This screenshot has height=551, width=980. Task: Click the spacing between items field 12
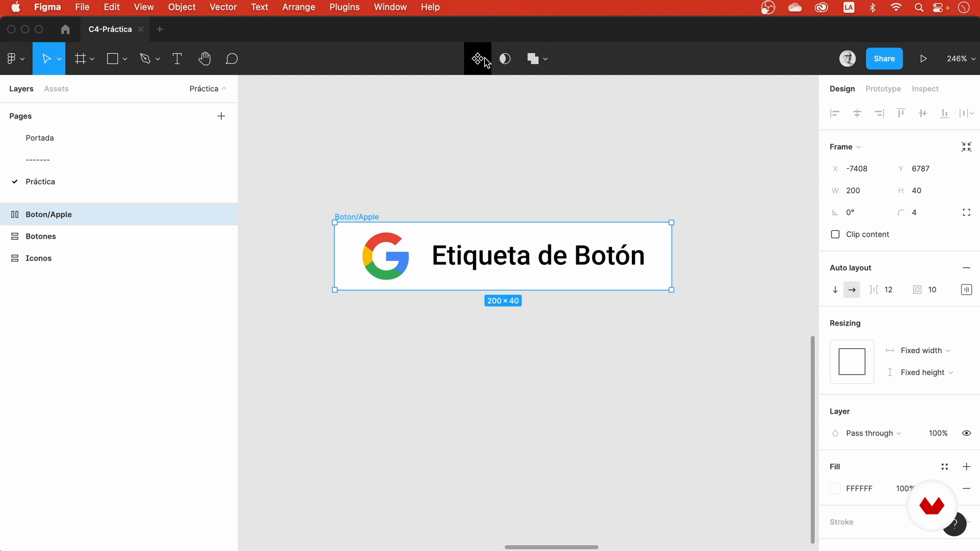point(888,290)
